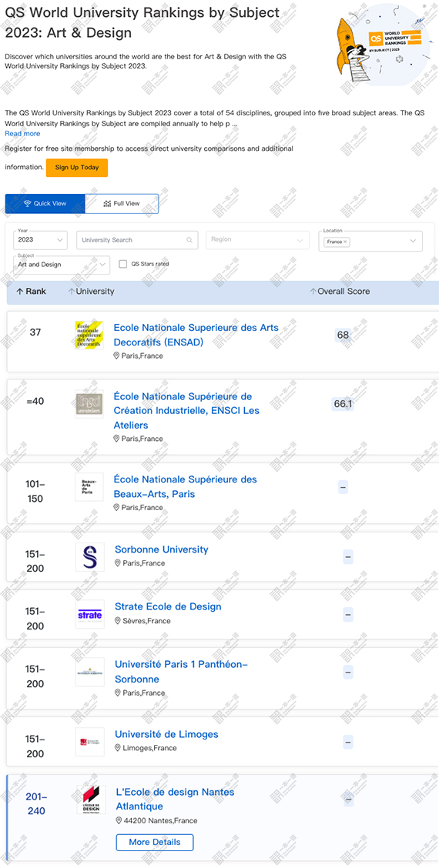Click the ENSCI Les Ateliers logo
This screenshot has width=439, height=868.
coord(89,403)
